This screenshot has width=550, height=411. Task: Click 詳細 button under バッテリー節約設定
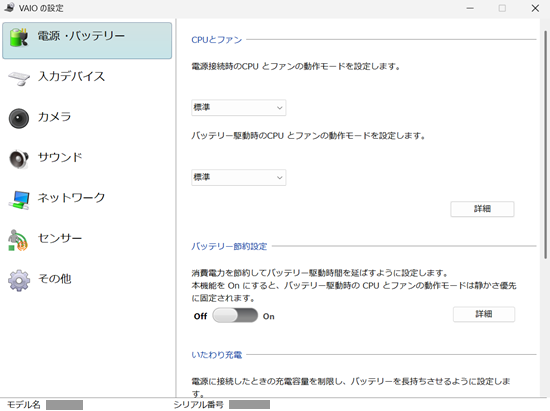point(484,314)
